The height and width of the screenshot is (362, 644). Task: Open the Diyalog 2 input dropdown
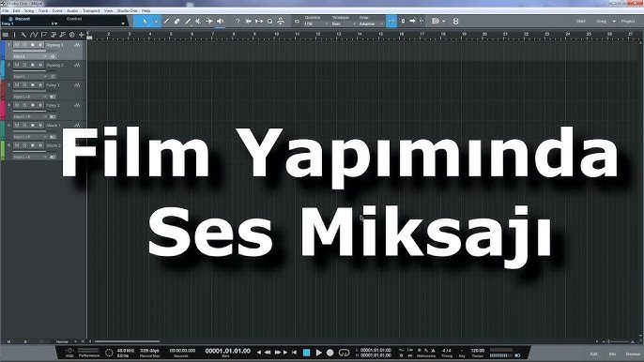pyautogui.click(x=31, y=76)
